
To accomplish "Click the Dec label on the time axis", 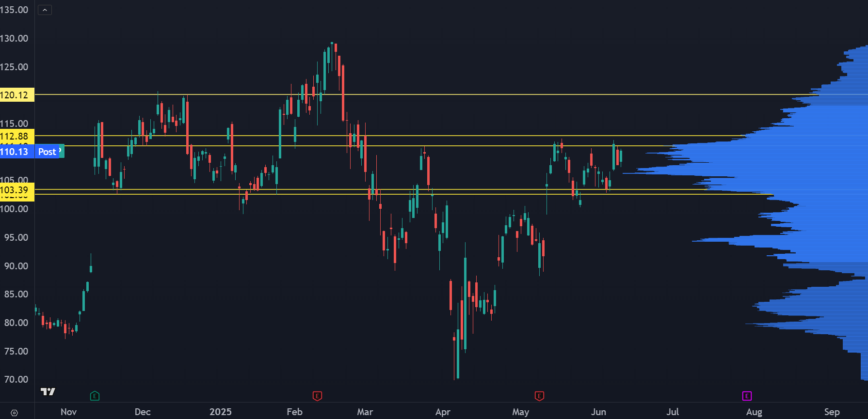I will (143, 412).
